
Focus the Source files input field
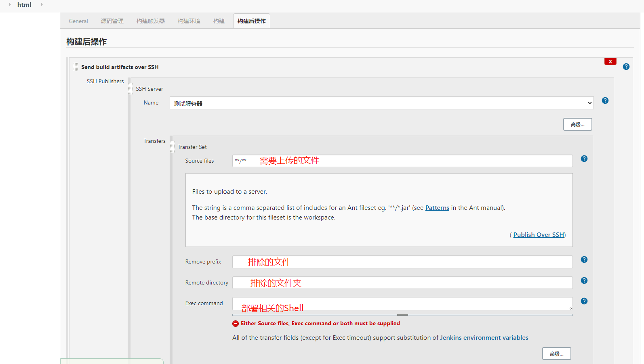click(402, 161)
